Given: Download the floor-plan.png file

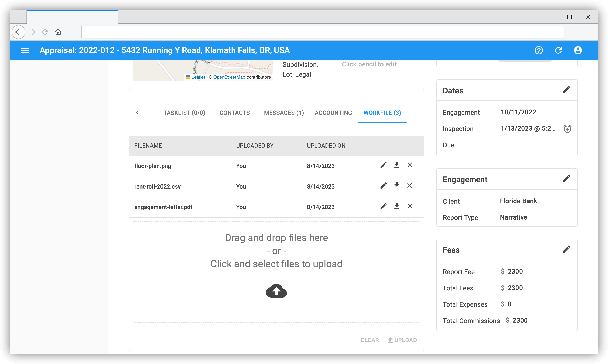Looking at the screenshot, I should pos(397,165).
